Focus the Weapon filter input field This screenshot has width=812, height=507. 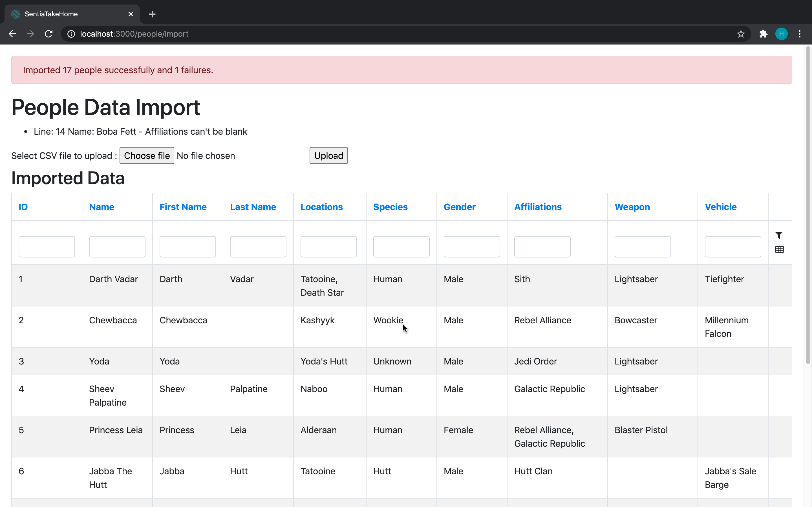(642, 246)
